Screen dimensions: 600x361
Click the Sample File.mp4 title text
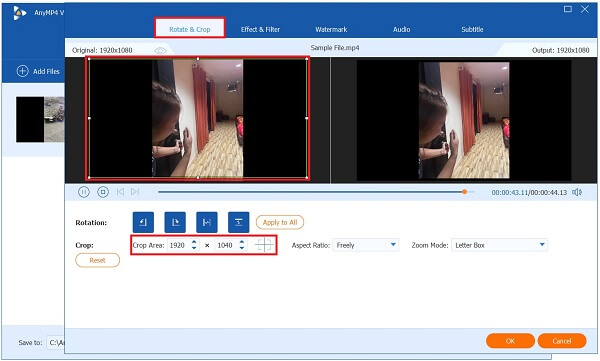click(335, 48)
